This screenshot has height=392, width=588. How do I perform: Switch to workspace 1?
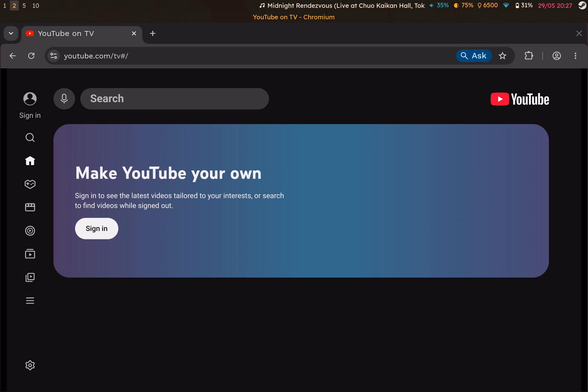tap(5, 5)
